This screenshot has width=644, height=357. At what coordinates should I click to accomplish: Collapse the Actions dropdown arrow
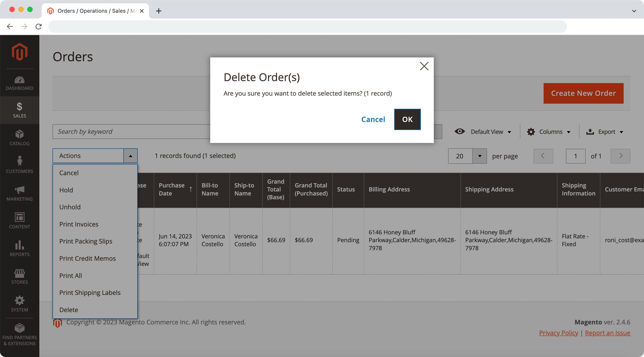(131, 156)
